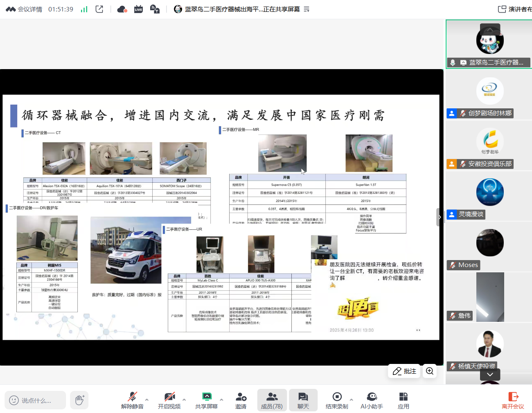The height and width of the screenshot is (413, 532).
Task: Click the network signal strength icon
Action: (x=84, y=9)
